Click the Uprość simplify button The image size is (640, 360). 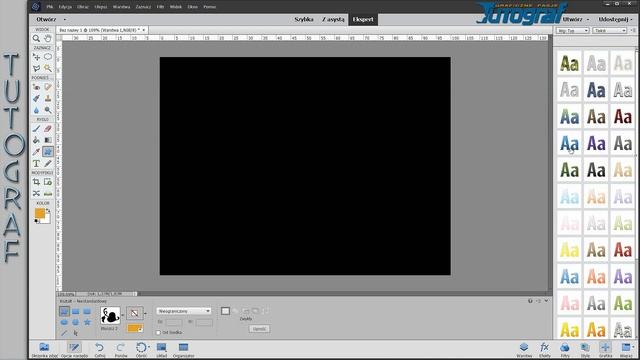click(259, 329)
